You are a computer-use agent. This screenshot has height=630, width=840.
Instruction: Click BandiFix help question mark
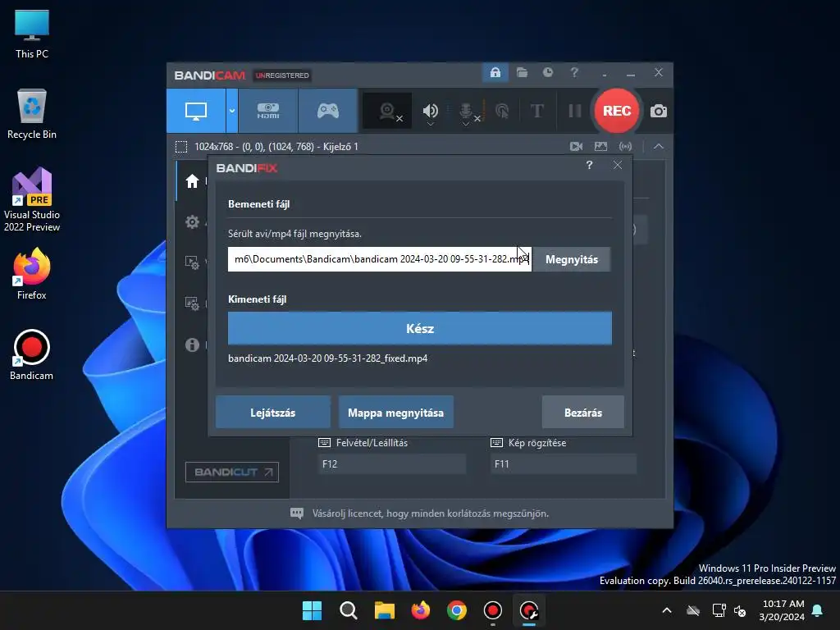[589, 165]
